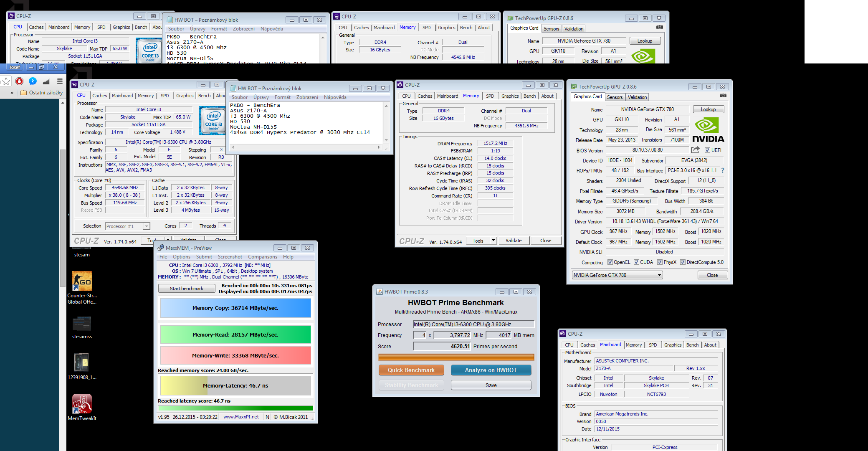868x451 pixels.
Task: Open the Sensors tab in fully visible GPU-Z
Action: point(615,97)
